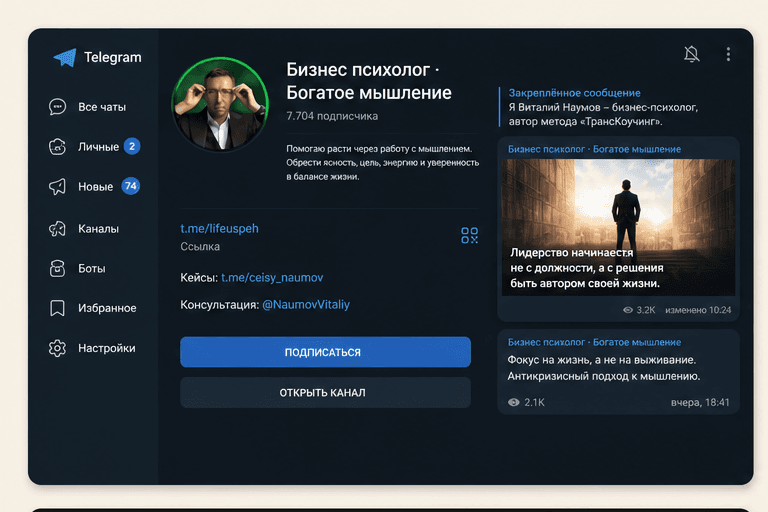Select the Новые menu label
Image resolution: width=768 pixels, height=512 pixels.
click(x=96, y=187)
